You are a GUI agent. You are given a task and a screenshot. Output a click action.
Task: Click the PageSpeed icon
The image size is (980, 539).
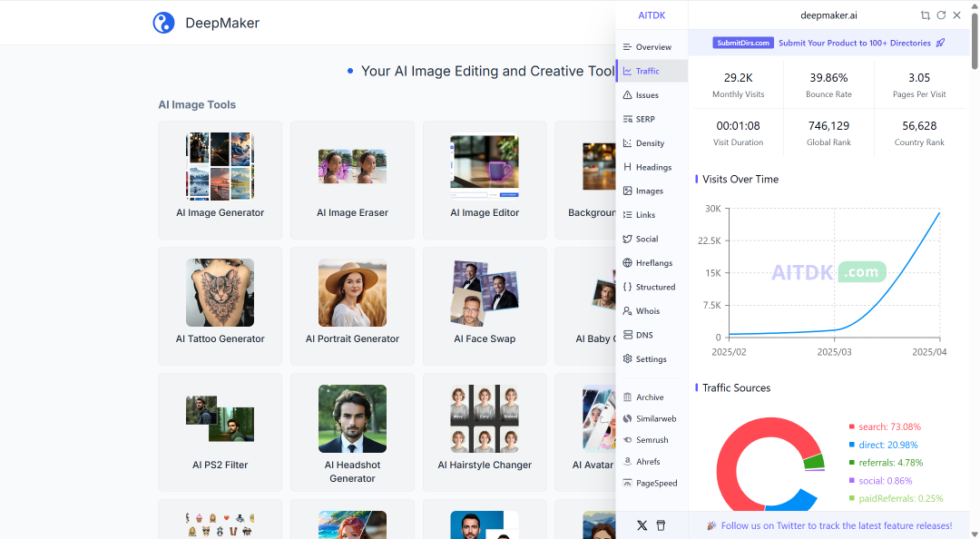point(628,483)
